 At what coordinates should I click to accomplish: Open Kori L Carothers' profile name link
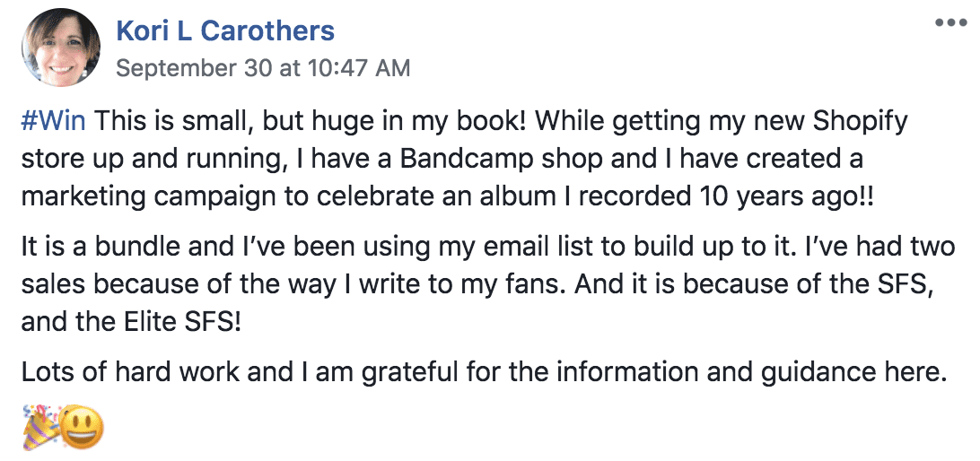tap(225, 30)
